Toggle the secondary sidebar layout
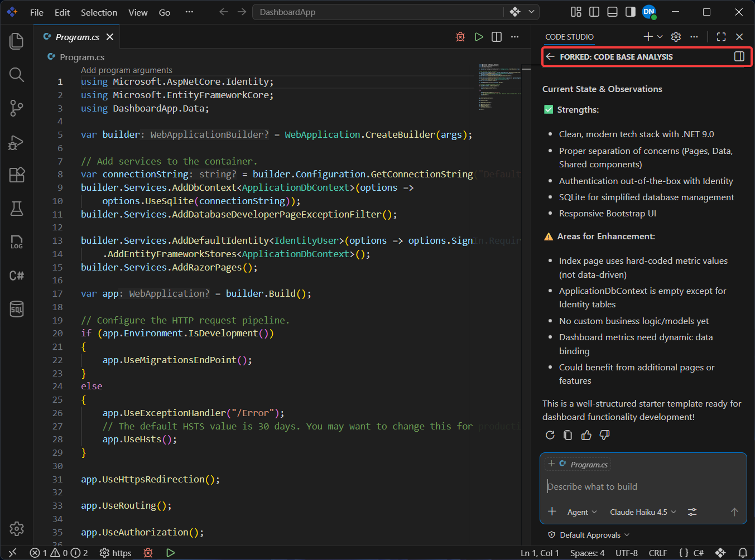 (631, 12)
